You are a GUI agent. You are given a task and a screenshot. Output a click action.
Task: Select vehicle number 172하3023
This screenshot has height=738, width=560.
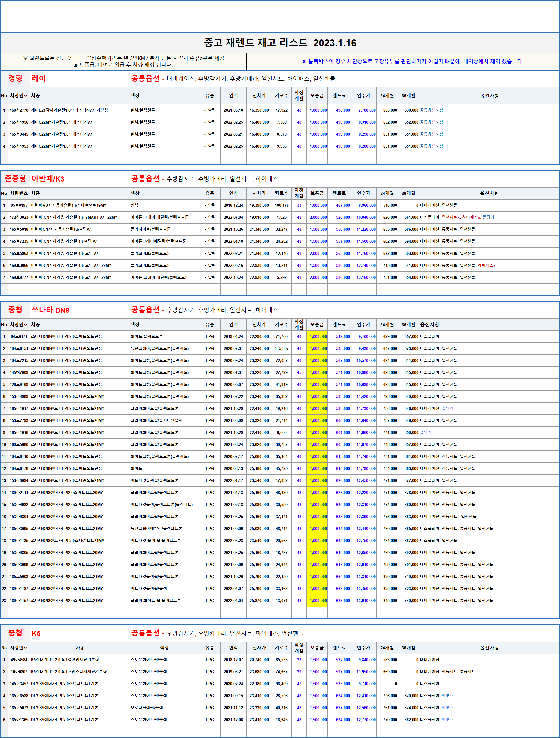coord(19,217)
